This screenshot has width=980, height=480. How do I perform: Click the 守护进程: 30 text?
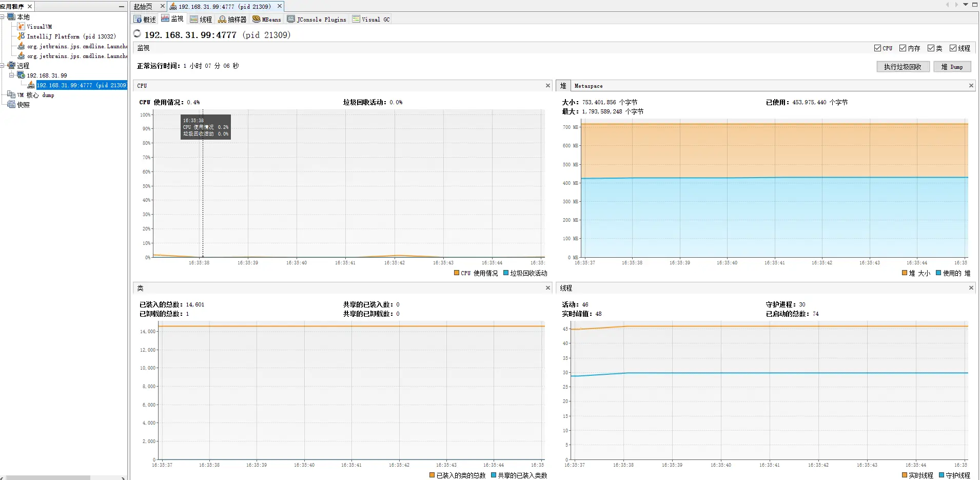786,304
